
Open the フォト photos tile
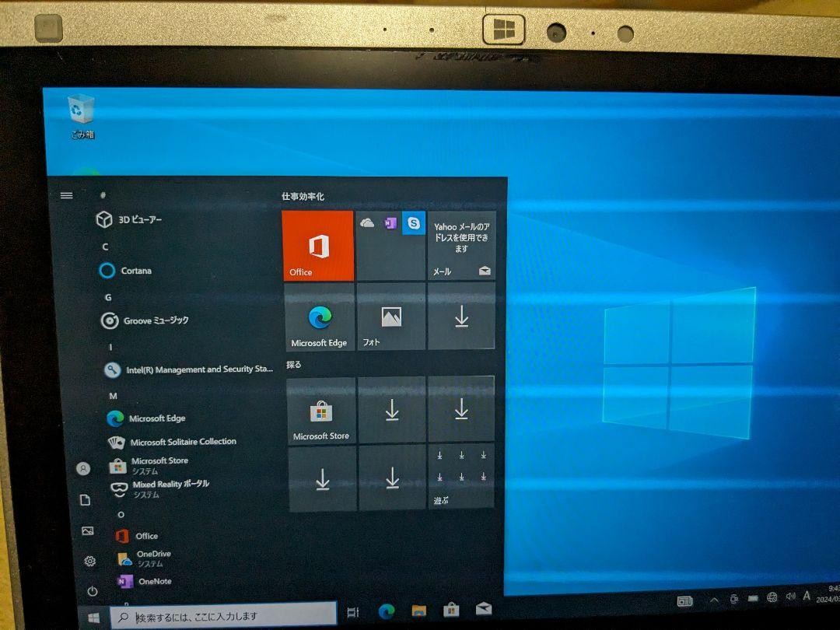(391, 317)
